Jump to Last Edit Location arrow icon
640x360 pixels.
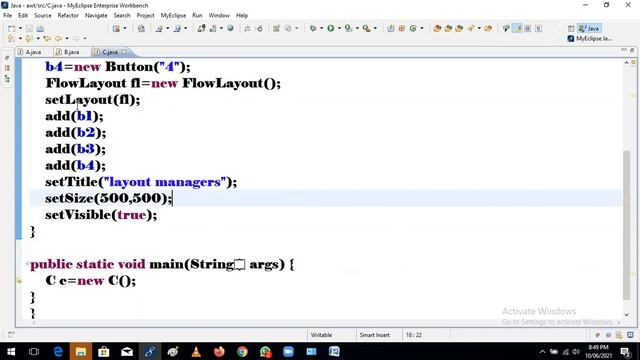(x=47, y=38)
